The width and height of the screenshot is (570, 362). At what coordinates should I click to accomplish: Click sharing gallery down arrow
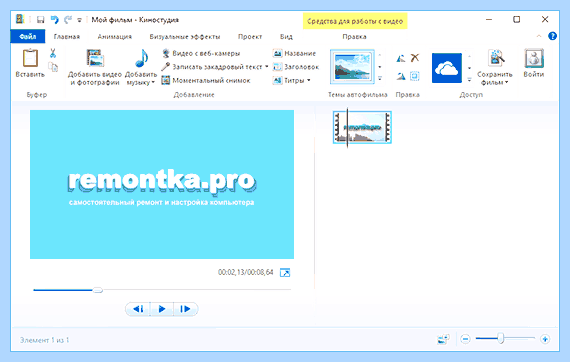click(469, 68)
